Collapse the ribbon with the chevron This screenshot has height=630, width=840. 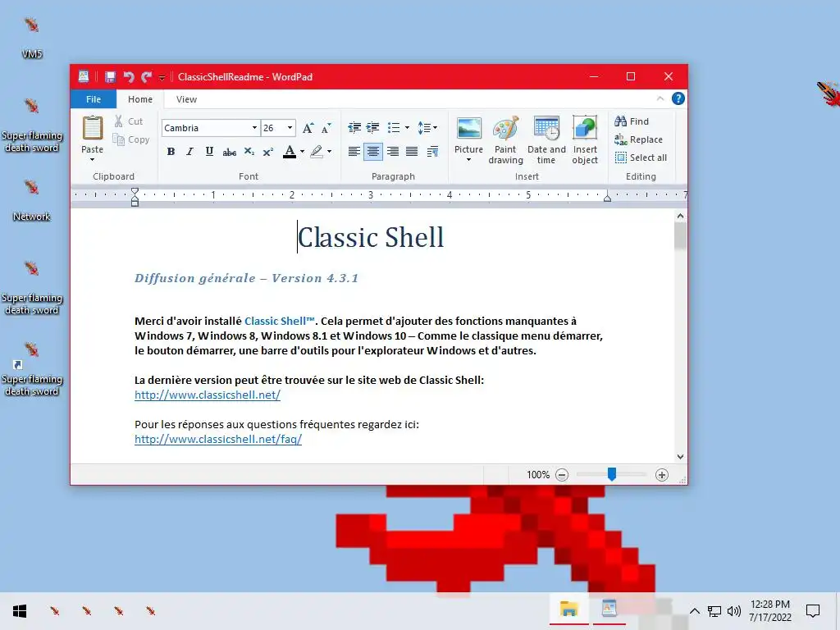pyautogui.click(x=660, y=98)
